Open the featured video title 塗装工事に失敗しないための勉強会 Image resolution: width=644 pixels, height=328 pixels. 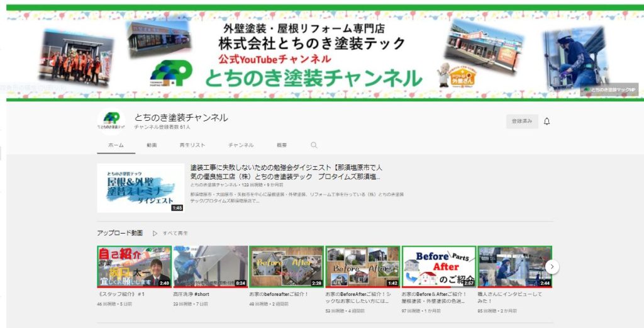[x=286, y=172]
